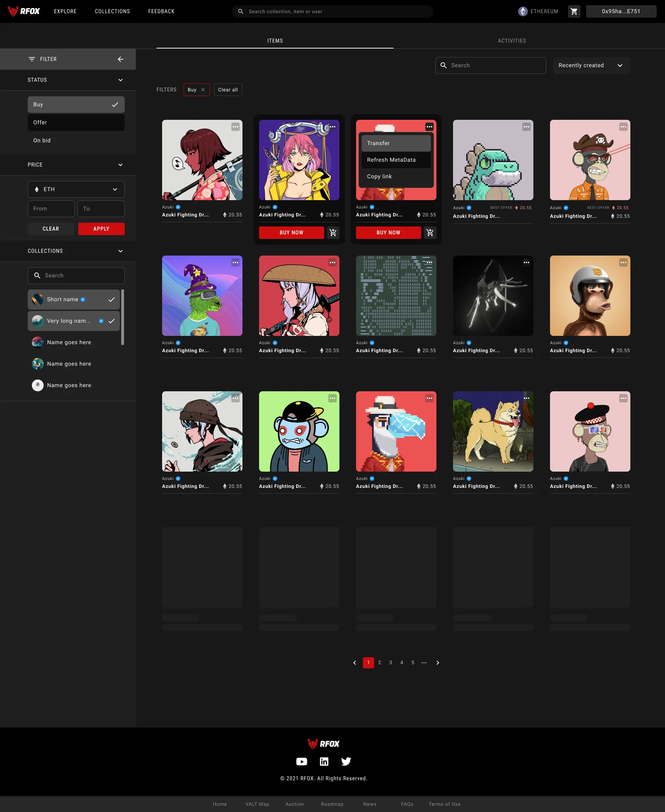Open the Recently created sort dropdown
The height and width of the screenshot is (812, 665).
pos(591,65)
